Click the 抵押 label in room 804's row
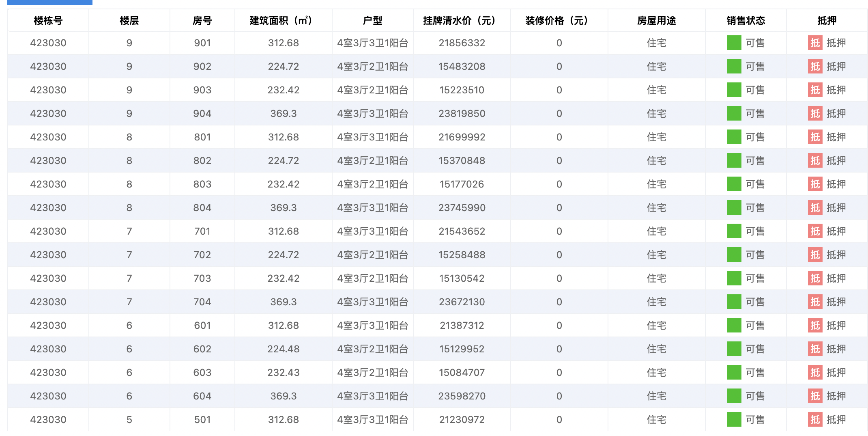The image size is (868, 436). [x=836, y=208]
